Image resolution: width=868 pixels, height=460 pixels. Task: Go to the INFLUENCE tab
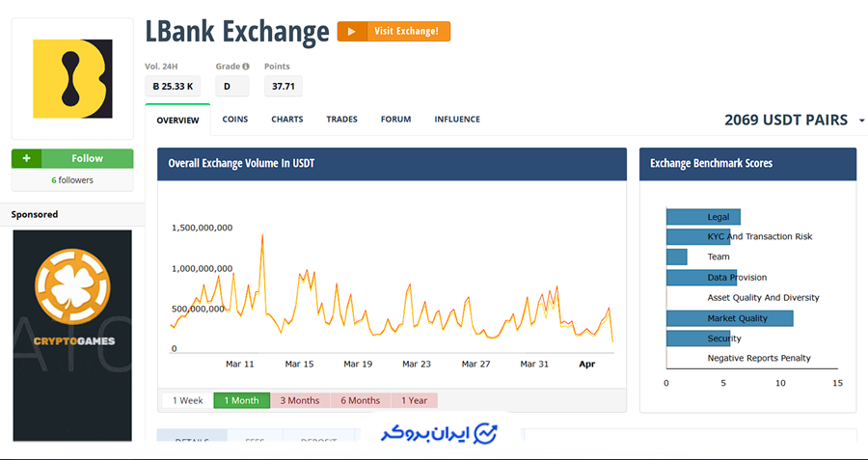tap(456, 120)
